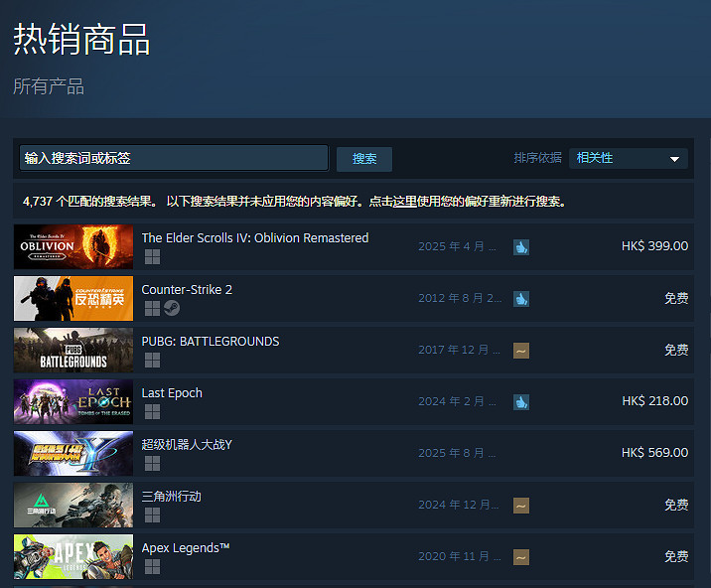
Task: Select the PUBG: BATTLEGROUNDS title
Action: 211,342
